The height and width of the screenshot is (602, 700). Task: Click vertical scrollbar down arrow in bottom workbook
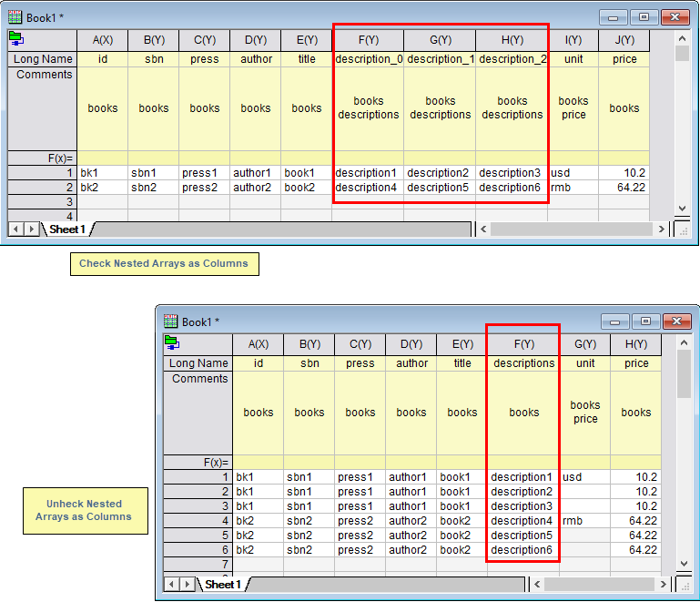coord(684,564)
